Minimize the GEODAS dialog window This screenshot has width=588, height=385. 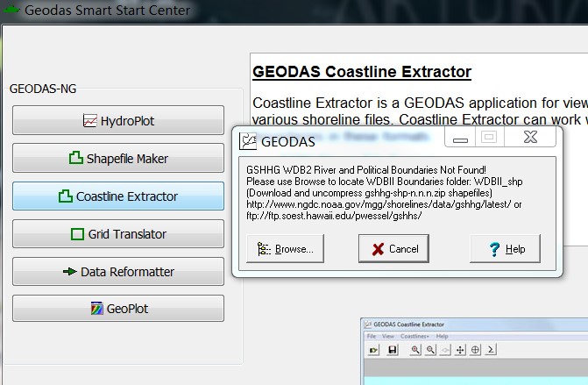coord(460,138)
